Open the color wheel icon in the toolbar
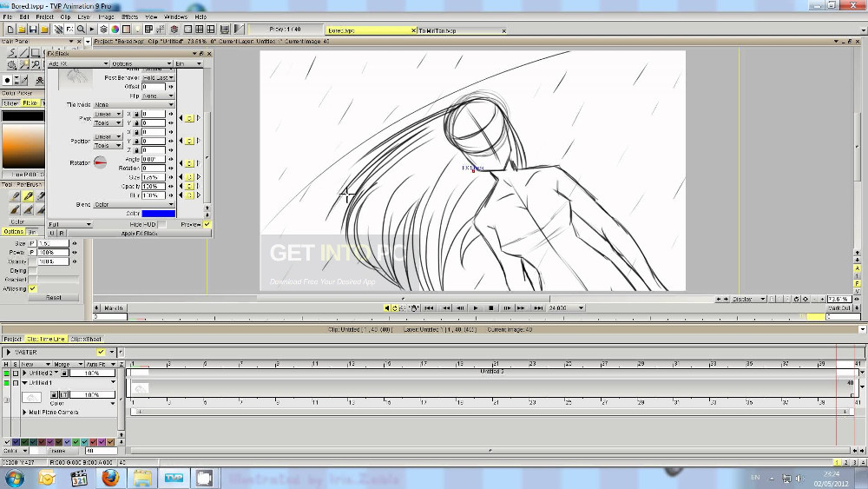Image resolution: width=868 pixels, height=489 pixels. (x=115, y=29)
